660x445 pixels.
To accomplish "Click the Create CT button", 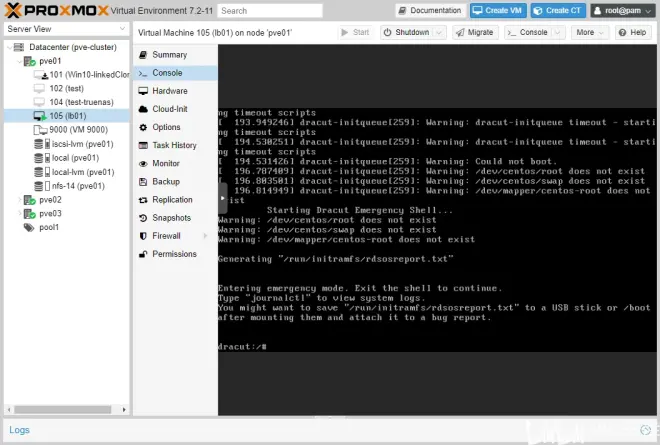I will coord(558,11).
